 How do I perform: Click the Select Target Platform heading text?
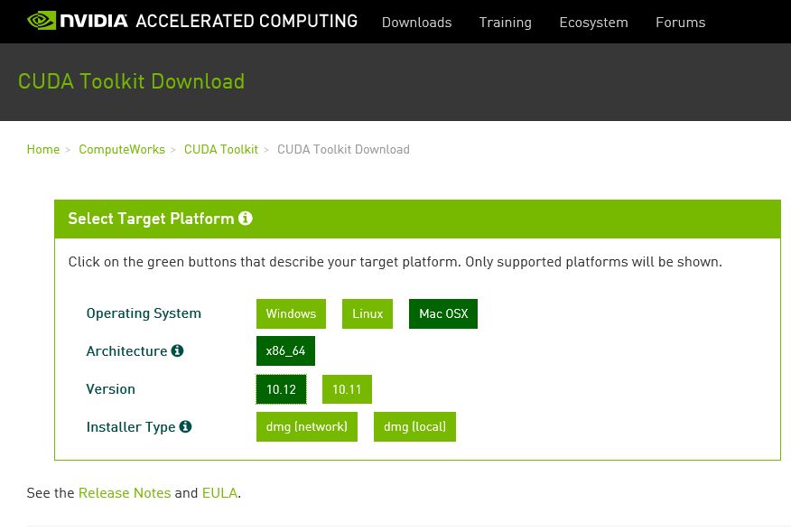pyautogui.click(x=151, y=219)
